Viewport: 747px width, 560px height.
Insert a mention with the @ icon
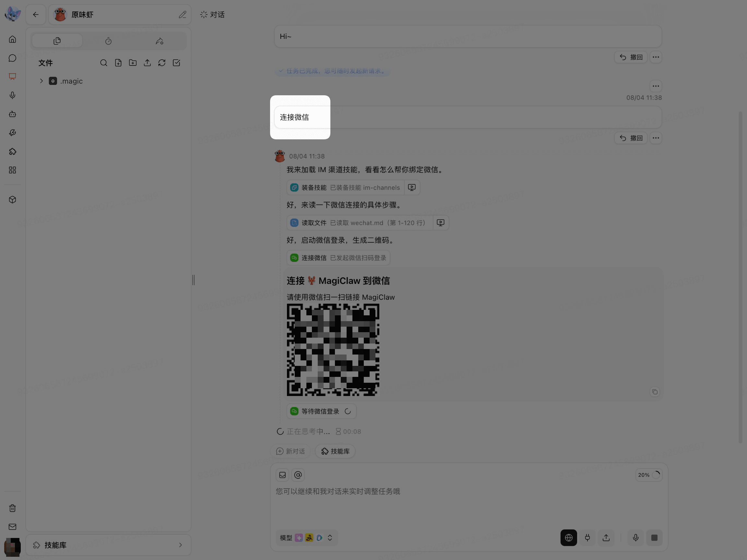[x=298, y=475]
